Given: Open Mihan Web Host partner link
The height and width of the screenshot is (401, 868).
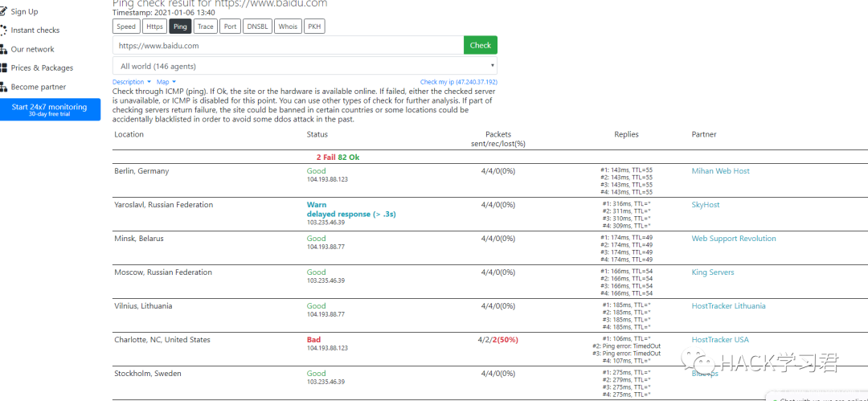Looking at the screenshot, I should (720, 171).
